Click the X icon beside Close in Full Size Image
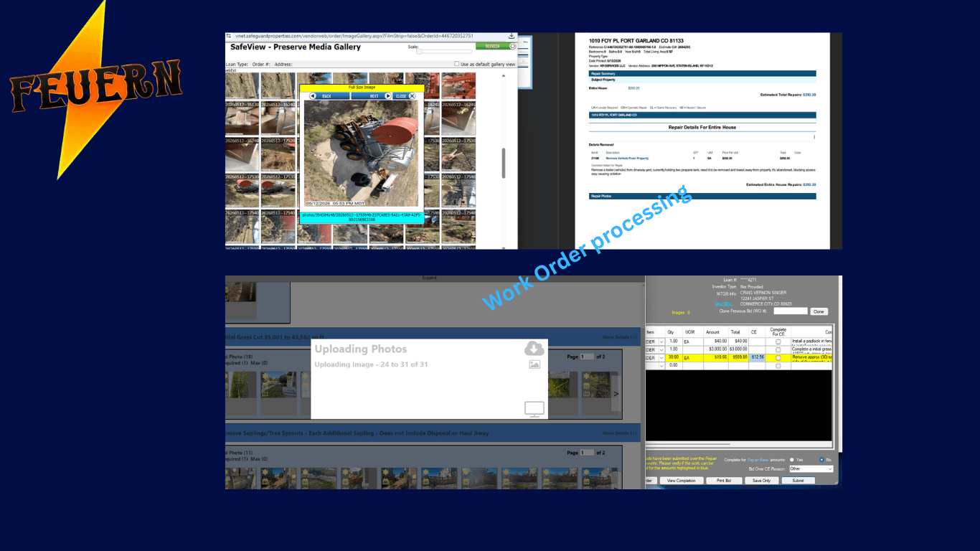The width and height of the screenshot is (980, 551). pos(412,95)
